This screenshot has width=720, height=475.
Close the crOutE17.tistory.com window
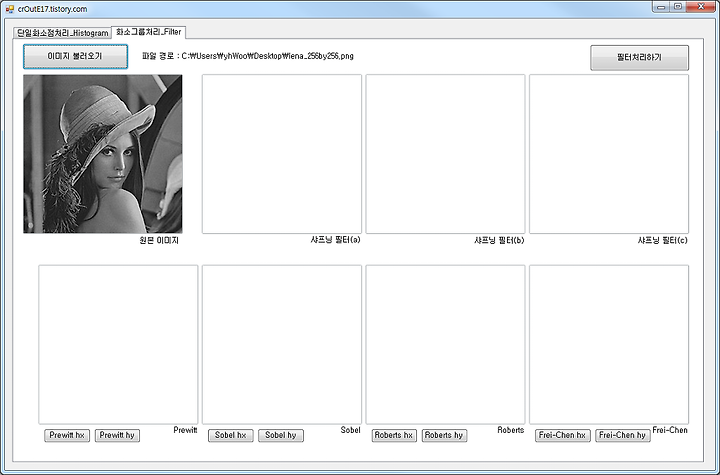701,6
